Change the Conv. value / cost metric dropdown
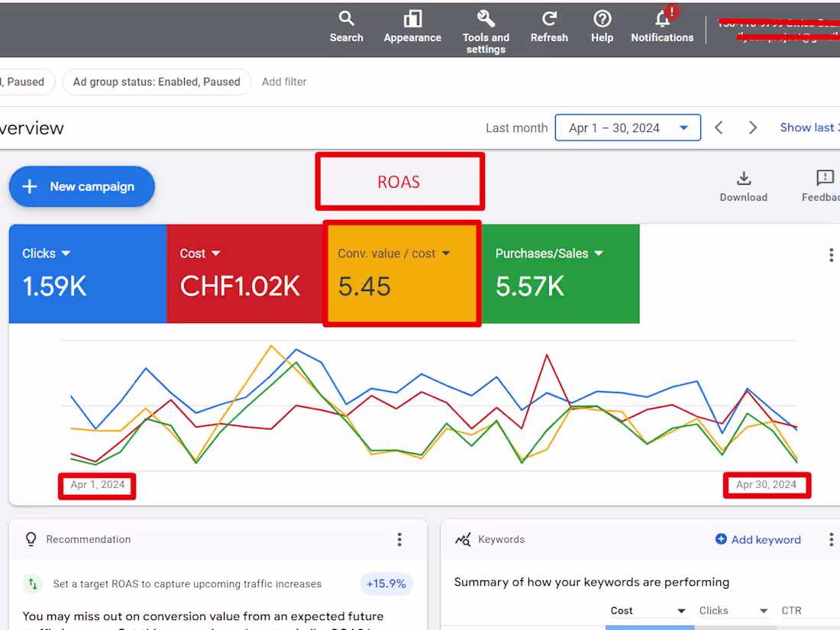840x630 pixels. pos(394,254)
